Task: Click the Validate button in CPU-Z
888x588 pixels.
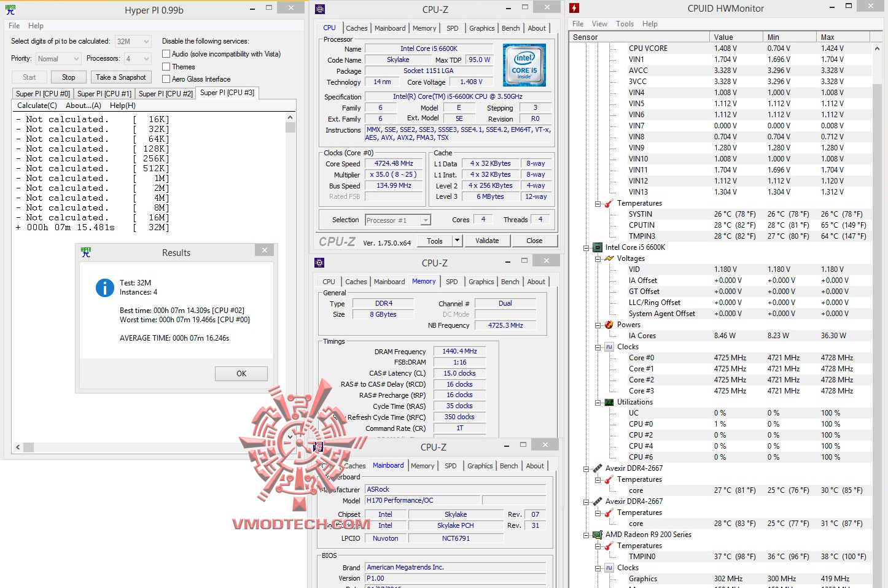Action: pos(487,241)
